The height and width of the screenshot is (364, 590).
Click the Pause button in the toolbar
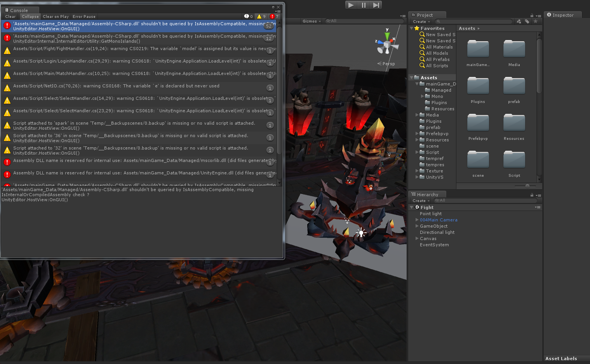point(364,5)
